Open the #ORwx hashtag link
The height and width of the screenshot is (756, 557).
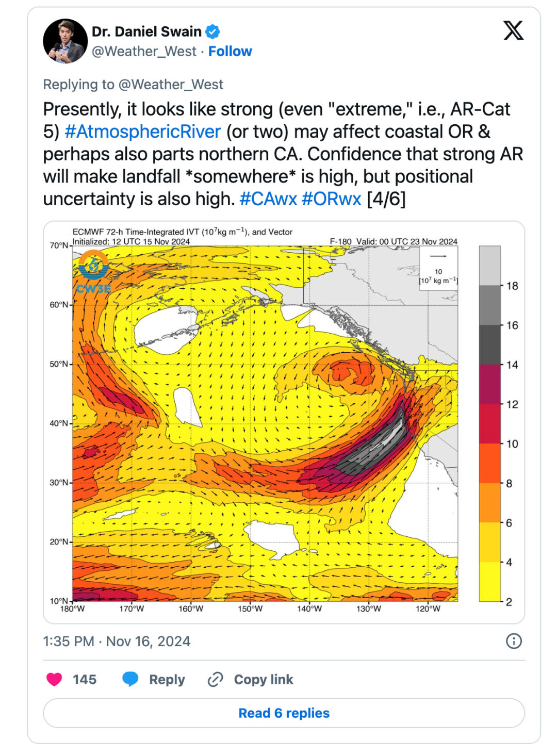point(331,199)
